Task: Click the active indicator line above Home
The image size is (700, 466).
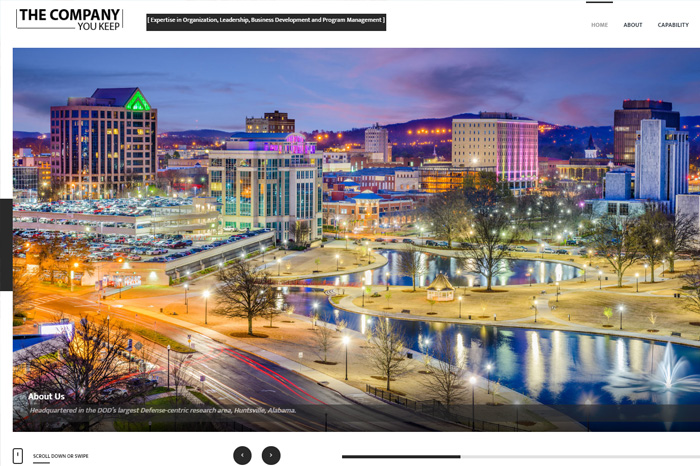Action: click(599, 3)
